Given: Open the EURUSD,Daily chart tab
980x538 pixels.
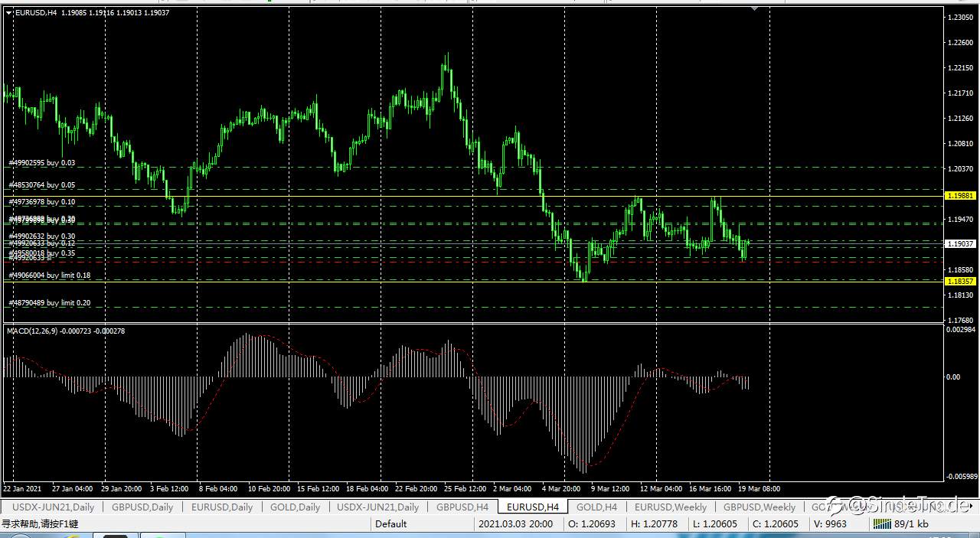Looking at the screenshot, I should 222,507.
